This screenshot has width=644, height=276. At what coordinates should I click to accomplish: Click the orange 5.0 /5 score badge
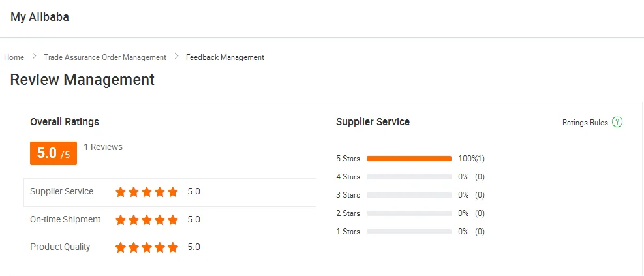[54, 153]
